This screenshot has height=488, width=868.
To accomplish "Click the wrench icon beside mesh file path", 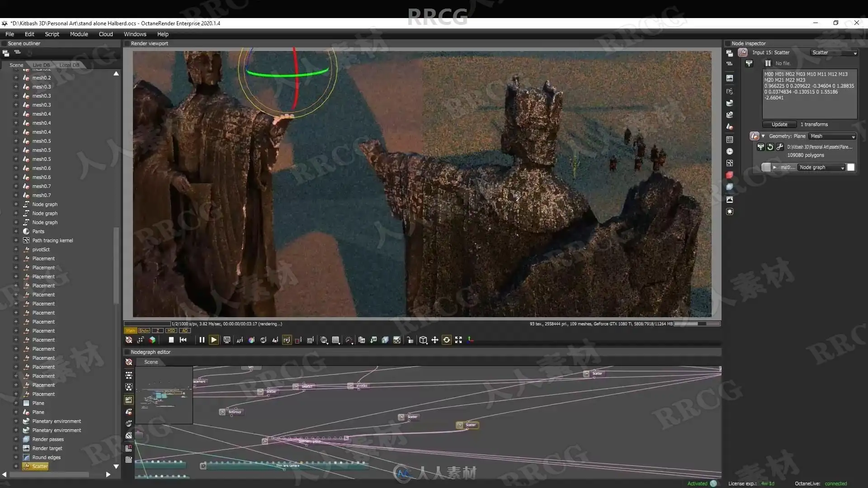I will click(x=779, y=147).
